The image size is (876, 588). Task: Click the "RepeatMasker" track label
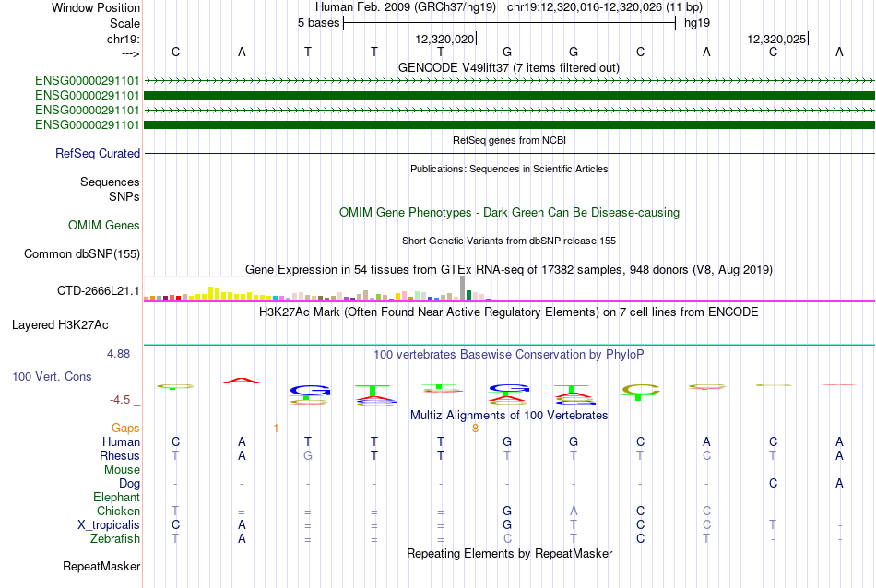[101, 567]
